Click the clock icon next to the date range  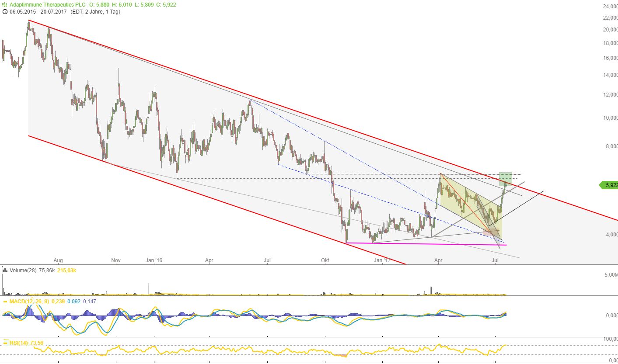[5, 12]
